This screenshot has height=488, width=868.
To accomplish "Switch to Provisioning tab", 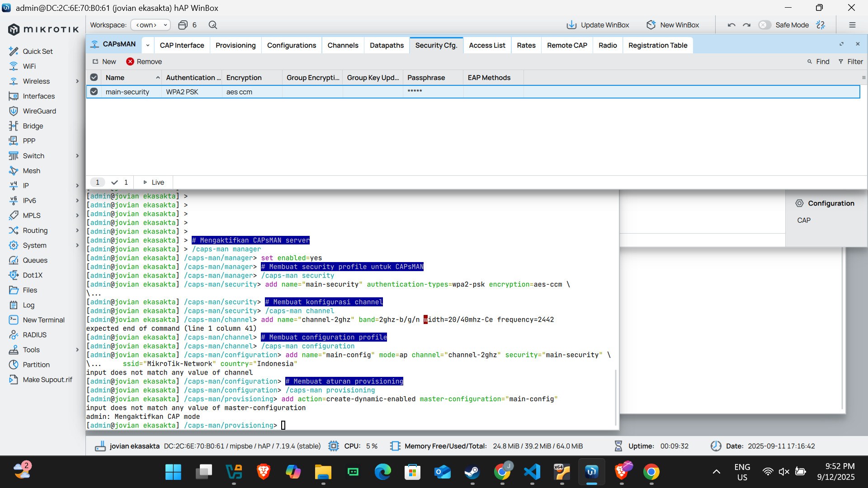I will tap(236, 45).
